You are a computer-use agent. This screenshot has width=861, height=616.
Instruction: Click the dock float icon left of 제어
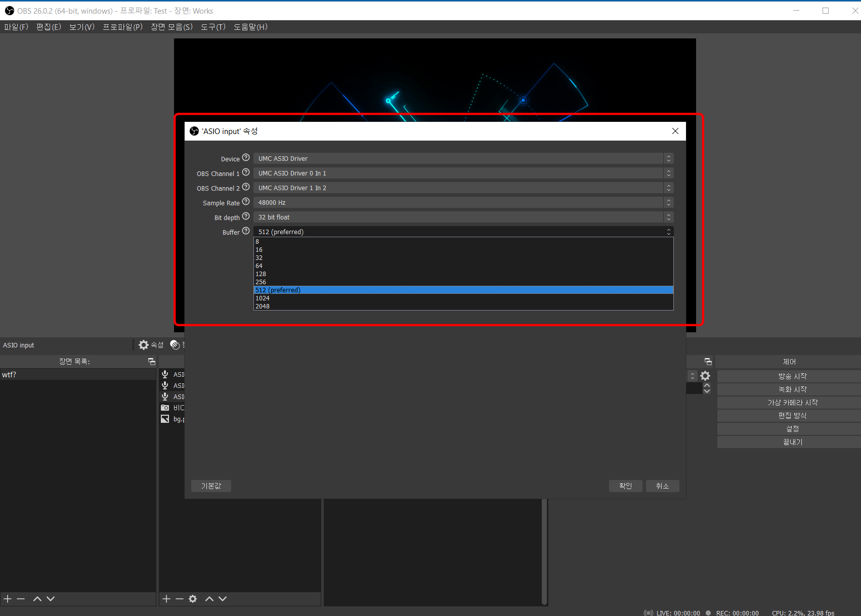pos(708,362)
